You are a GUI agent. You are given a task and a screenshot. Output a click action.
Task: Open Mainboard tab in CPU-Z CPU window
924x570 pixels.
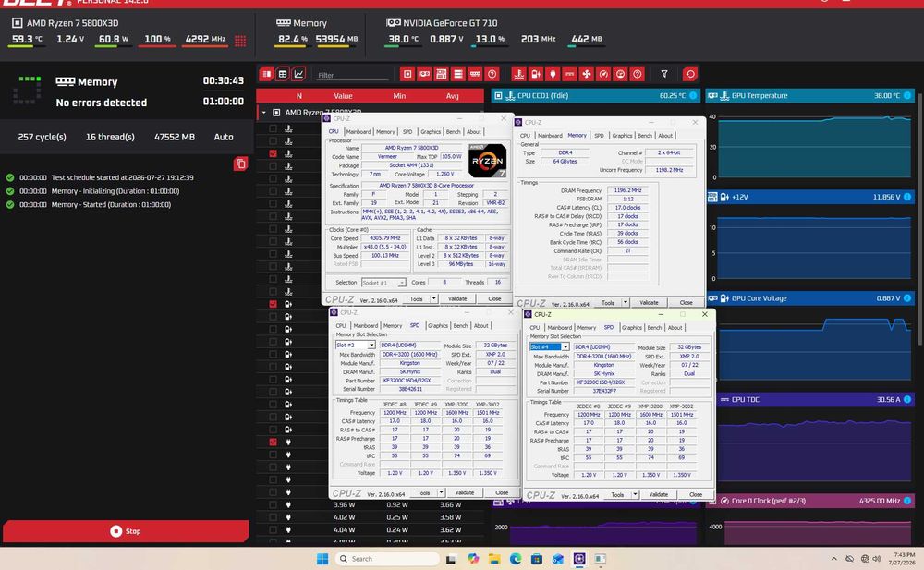tap(359, 132)
